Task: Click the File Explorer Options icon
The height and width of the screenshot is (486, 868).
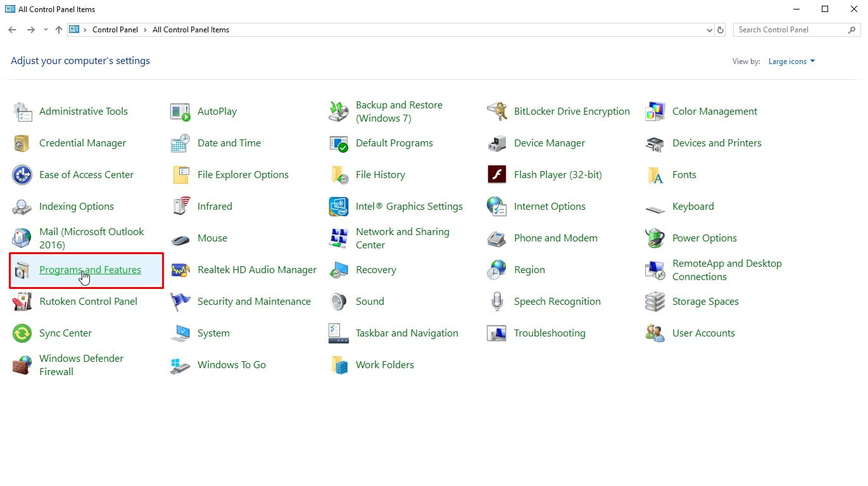Action: coord(180,175)
